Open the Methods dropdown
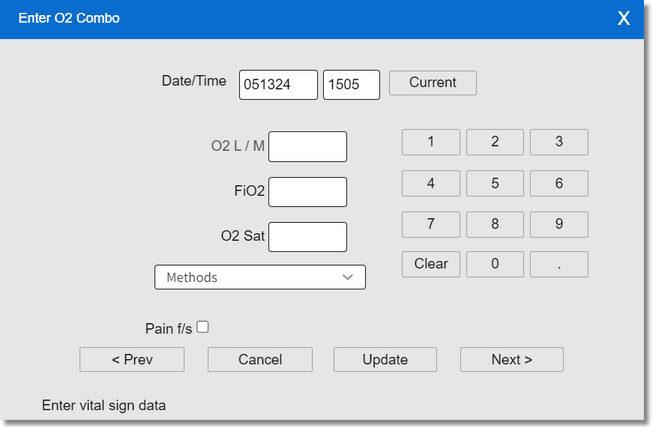This screenshot has width=653, height=429. click(260, 277)
